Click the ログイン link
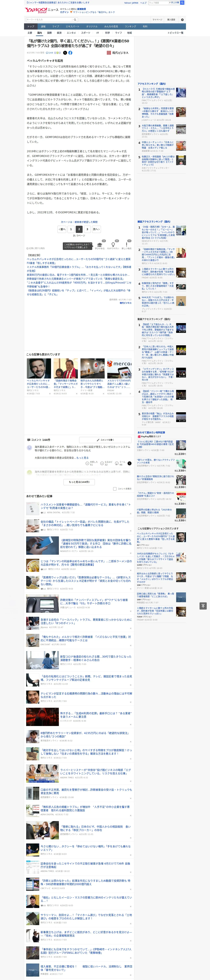 [64, 12]
